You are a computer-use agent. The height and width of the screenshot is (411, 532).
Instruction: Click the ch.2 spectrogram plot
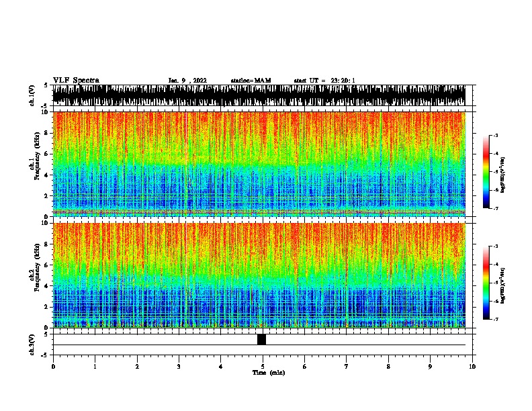pyautogui.click(x=259, y=275)
